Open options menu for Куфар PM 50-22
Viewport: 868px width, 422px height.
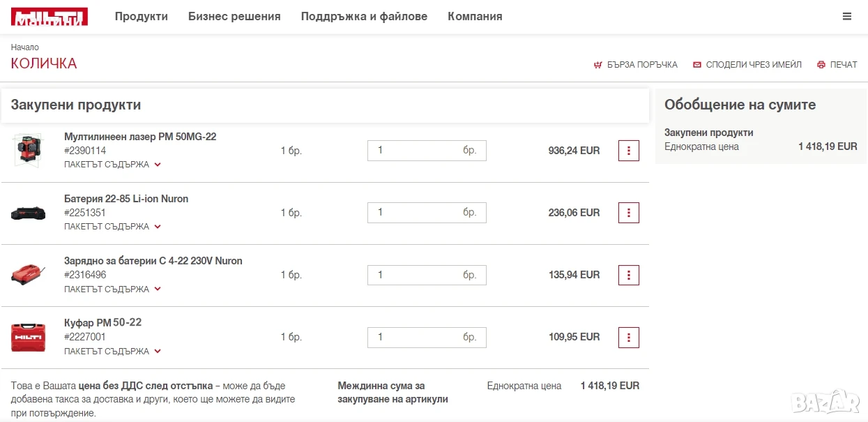pos(629,338)
